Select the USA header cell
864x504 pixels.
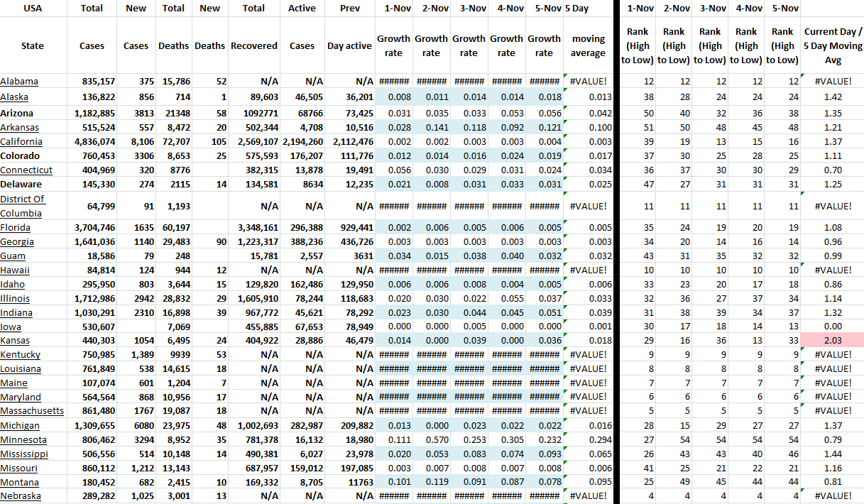click(x=33, y=9)
